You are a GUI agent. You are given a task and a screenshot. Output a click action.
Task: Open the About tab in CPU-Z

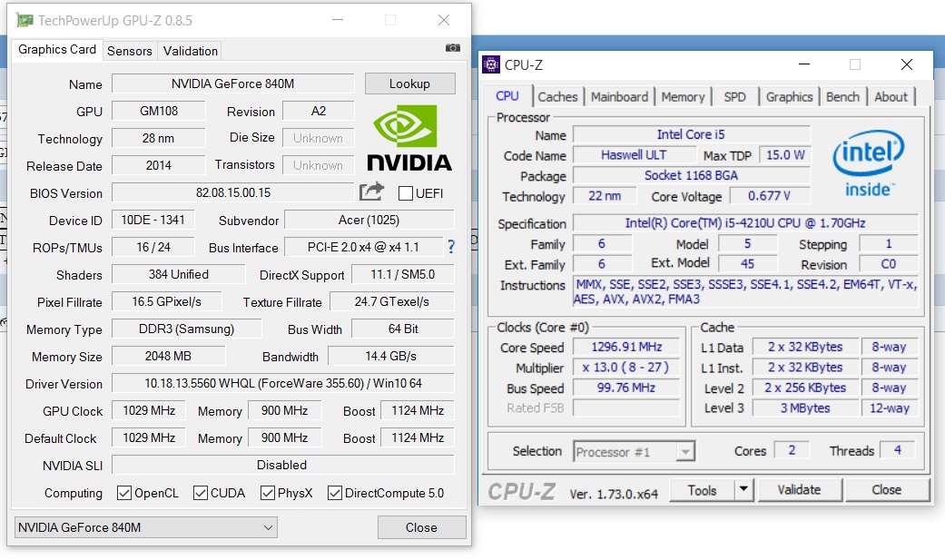tap(891, 96)
